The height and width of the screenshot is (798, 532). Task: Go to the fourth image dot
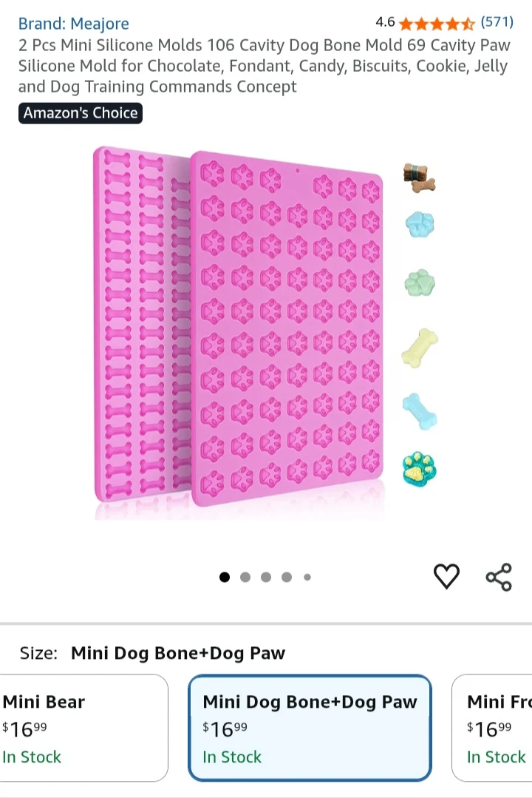click(287, 577)
